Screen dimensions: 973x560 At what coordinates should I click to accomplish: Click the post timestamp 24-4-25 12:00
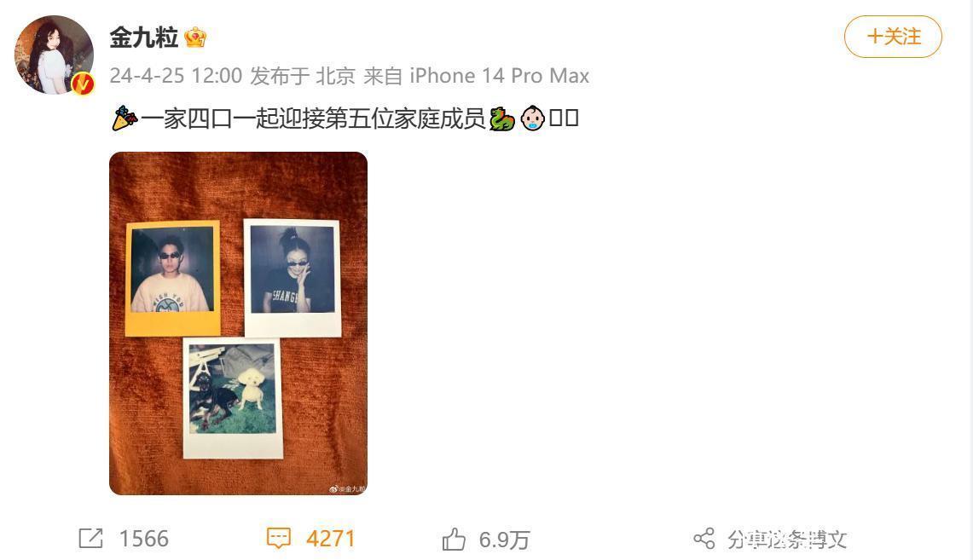click(176, 76)
